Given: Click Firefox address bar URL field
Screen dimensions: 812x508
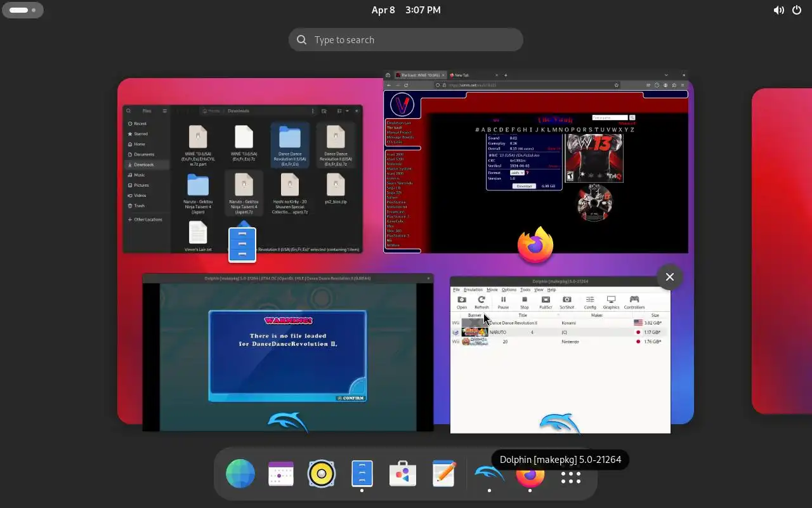Looking at the screenshot, I should (527, 85).
